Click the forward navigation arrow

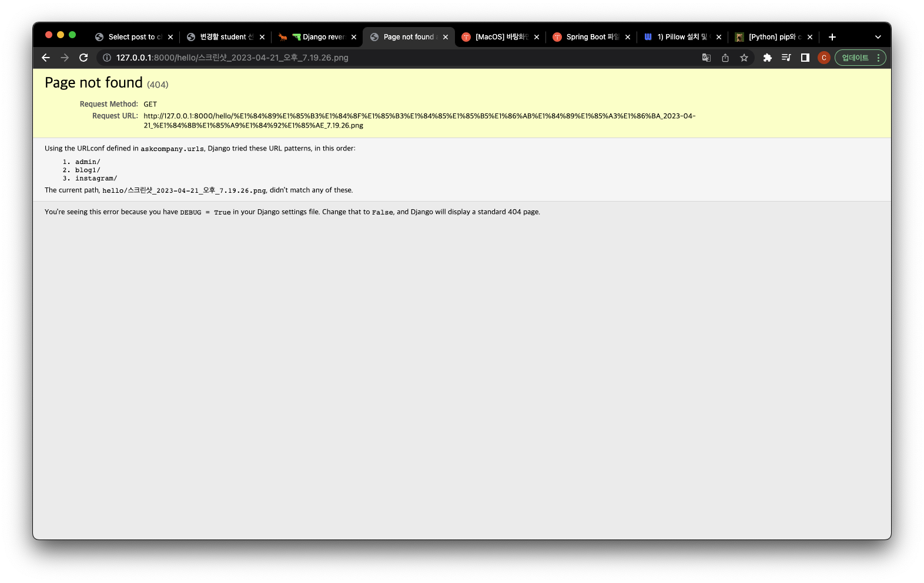[65, 58]
